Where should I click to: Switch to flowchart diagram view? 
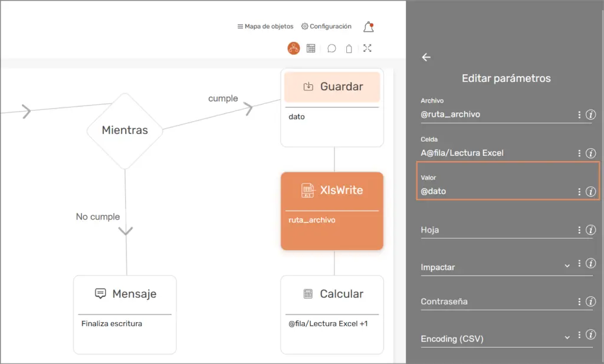click(294, 48)
